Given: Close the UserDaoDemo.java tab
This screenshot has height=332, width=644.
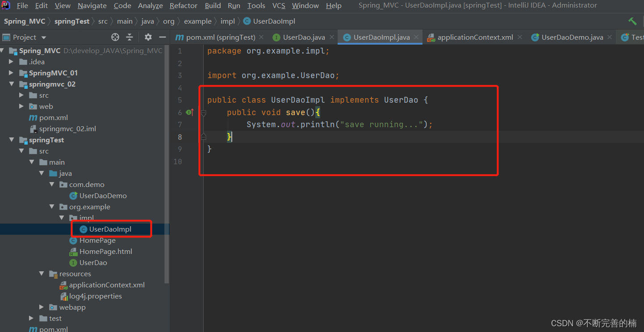Looking at the screenshot, I should (x=610, y=37).
